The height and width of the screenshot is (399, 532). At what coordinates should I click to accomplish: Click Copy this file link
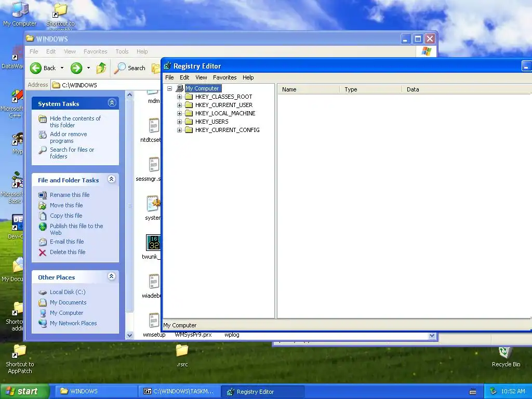pos(66,216)
